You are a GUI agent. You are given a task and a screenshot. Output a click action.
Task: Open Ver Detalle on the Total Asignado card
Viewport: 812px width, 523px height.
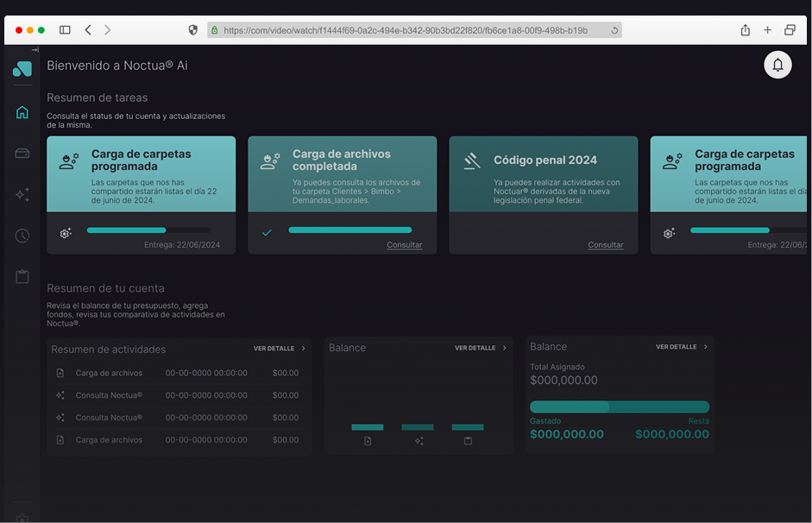pos(681,347)
